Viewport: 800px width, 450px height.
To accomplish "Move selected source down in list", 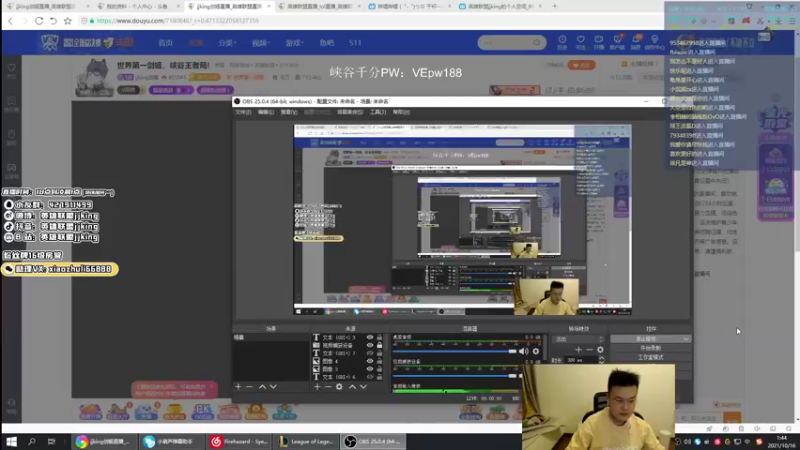I will [363, 387].
